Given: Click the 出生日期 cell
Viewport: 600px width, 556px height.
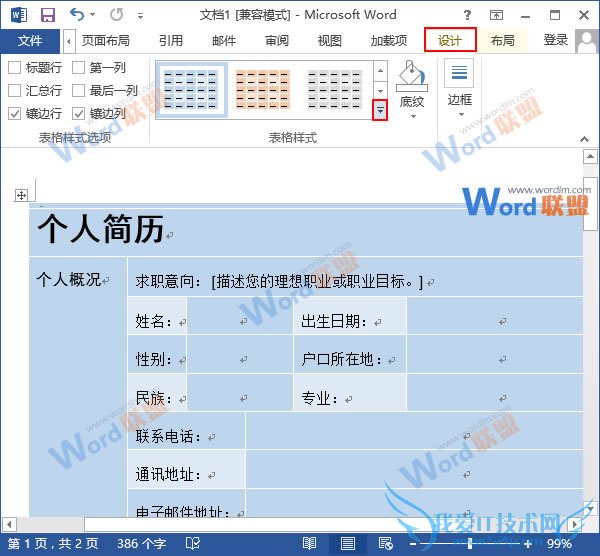Looking at the screenshot, I should click(x=349, y=316).
